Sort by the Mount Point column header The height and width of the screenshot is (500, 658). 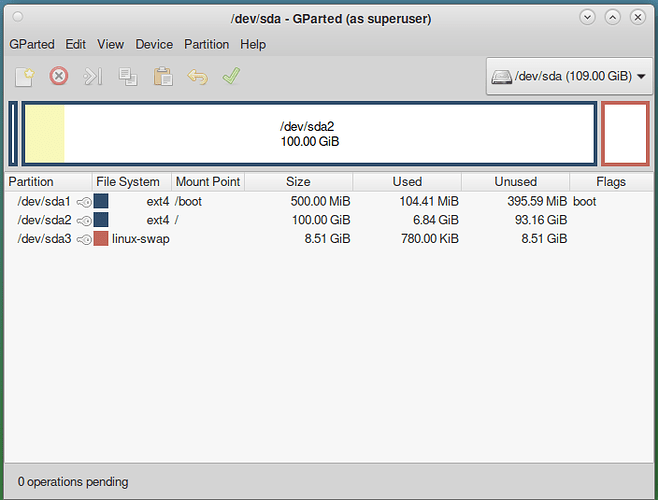pyautogui.click(x=208, y=182)
